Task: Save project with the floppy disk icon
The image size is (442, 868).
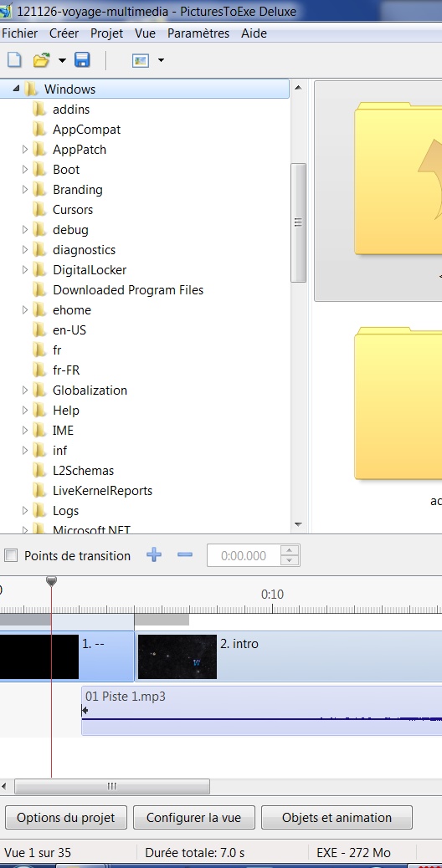Action: pos(82,59)
